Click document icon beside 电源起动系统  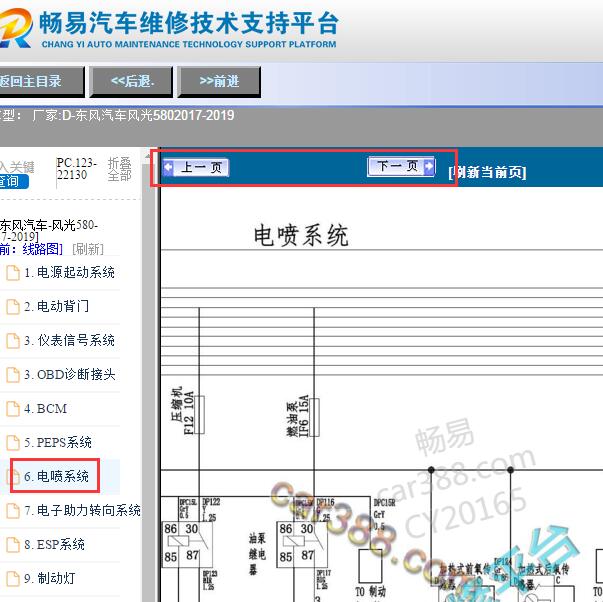13,273
